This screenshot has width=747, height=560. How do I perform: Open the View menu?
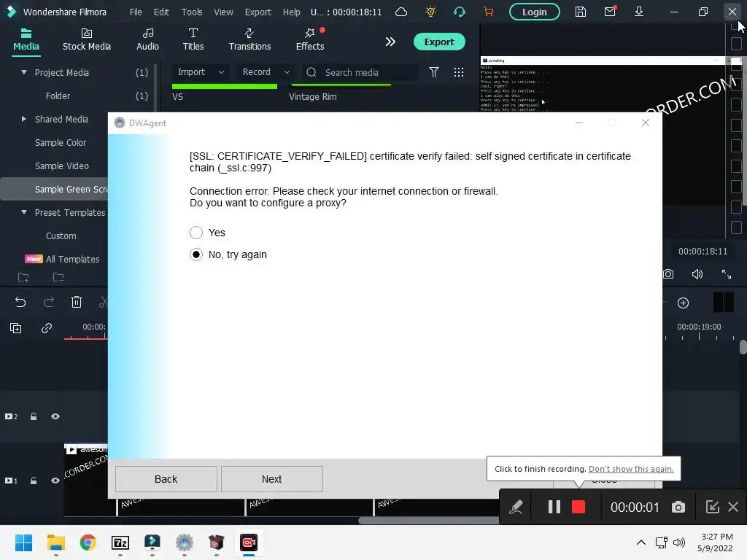tap(223, 12)
